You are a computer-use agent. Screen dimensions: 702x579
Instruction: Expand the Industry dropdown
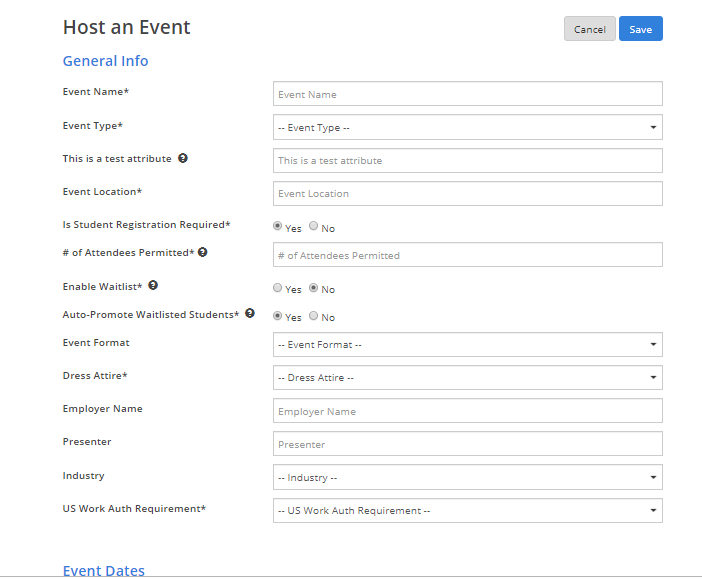(467, 478)
